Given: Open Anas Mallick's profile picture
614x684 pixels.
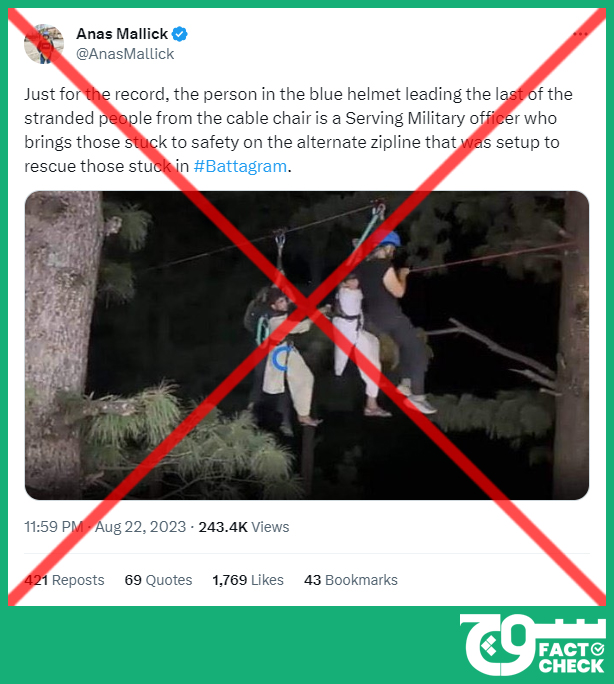Looking at the screenshot, I should tap(44, 44).
